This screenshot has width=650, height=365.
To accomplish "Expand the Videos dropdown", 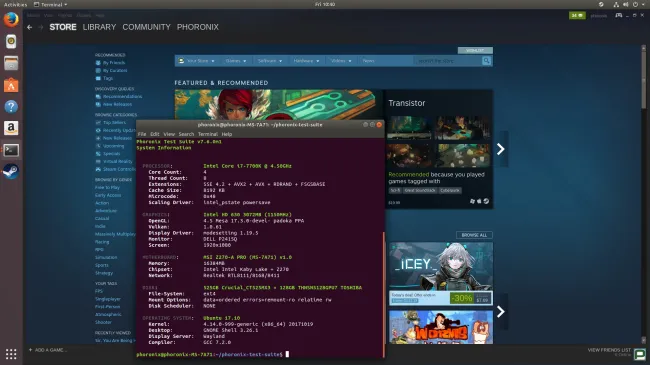I will click(x=341, y=61).
